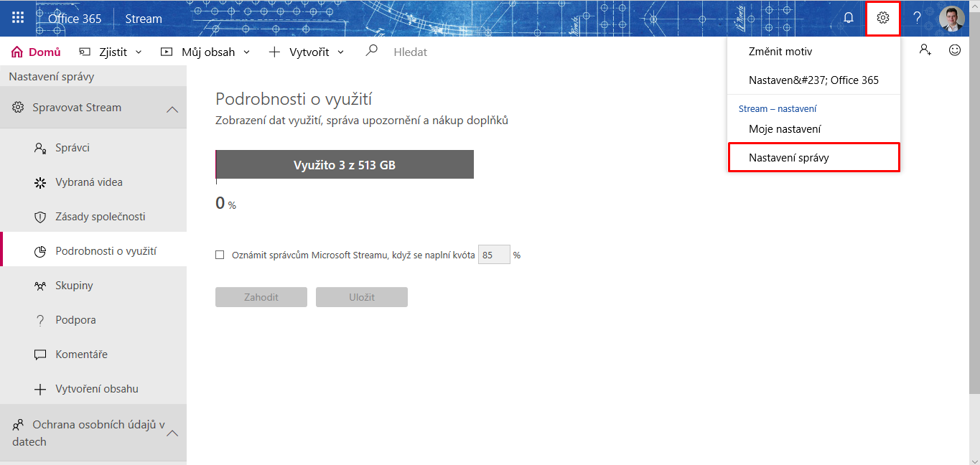Click the notifications bell icon
The image size is (980, 465).
click(848, 18)
